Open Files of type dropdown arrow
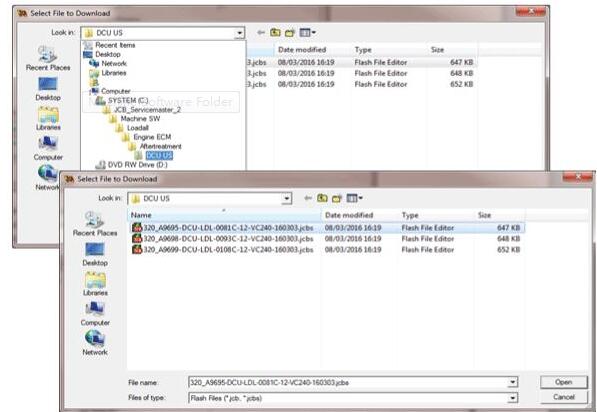Screen dimensions: 597x412 (513, 398)
